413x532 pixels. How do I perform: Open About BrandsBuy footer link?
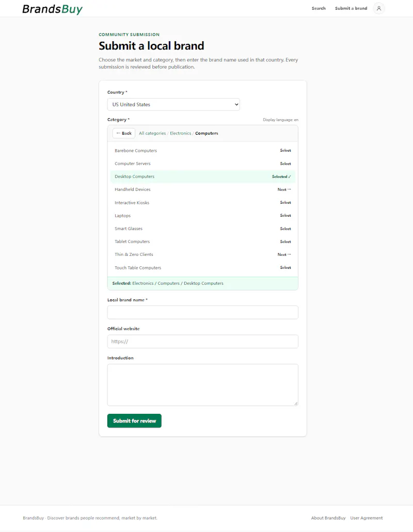click(328, 518)
